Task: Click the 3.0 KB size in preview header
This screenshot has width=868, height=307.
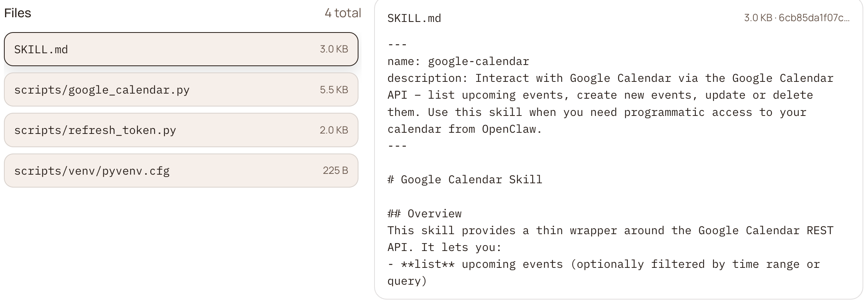Action: 758,18
